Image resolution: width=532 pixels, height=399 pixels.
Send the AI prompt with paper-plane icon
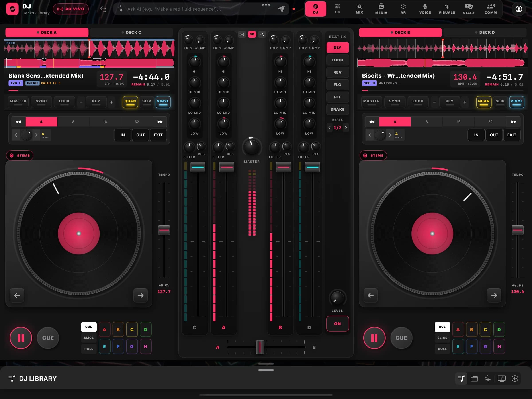(x=281, y=9)
